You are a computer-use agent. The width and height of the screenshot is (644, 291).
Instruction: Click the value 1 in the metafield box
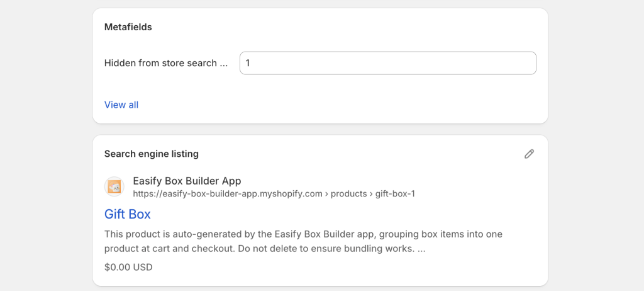click(x=248, y=63)
